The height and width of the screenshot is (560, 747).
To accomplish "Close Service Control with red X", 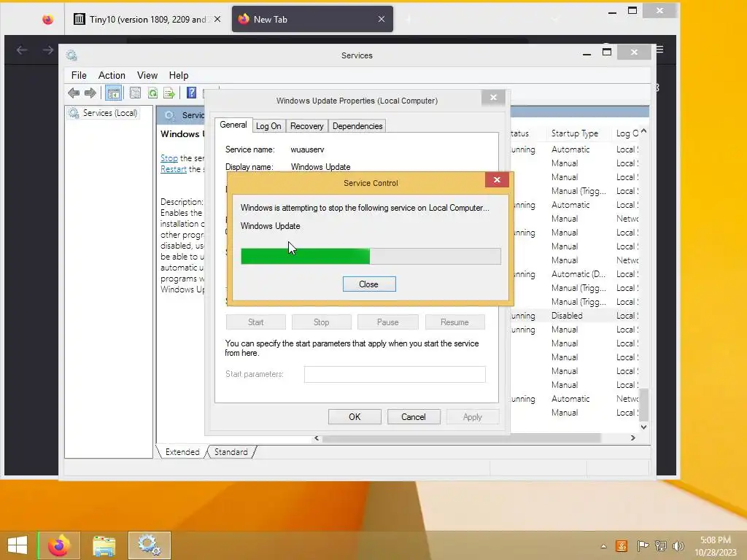I will [497, 179].
